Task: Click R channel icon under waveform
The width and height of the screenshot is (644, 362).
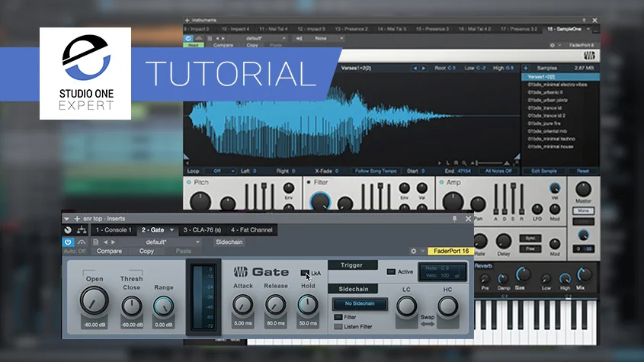Action: (456, 163)
